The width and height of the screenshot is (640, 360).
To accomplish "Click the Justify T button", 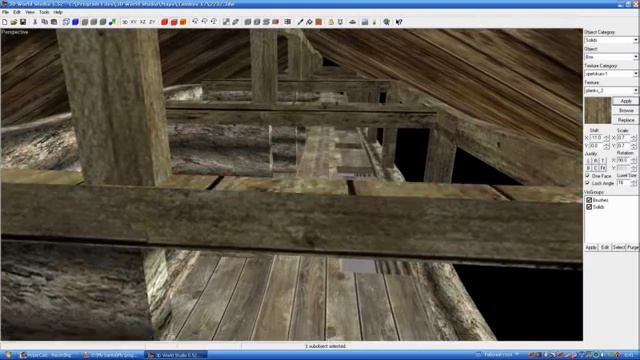I will tap(603, 160).
